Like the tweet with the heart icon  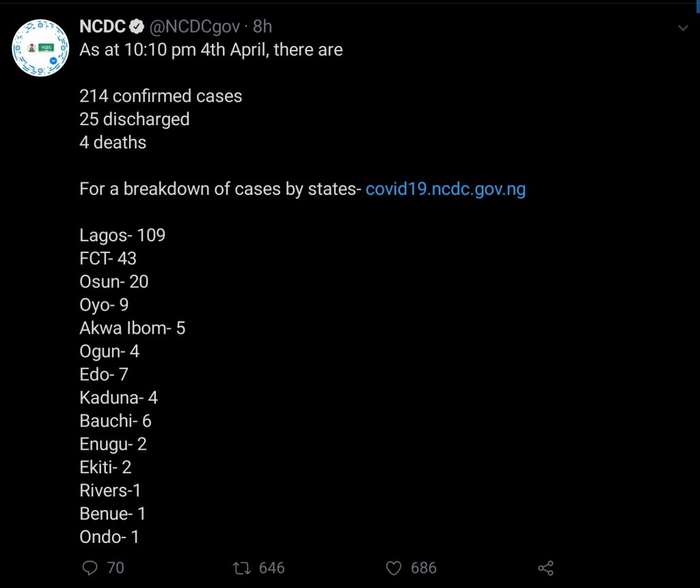pyautogui.click(x=393, y=567)
